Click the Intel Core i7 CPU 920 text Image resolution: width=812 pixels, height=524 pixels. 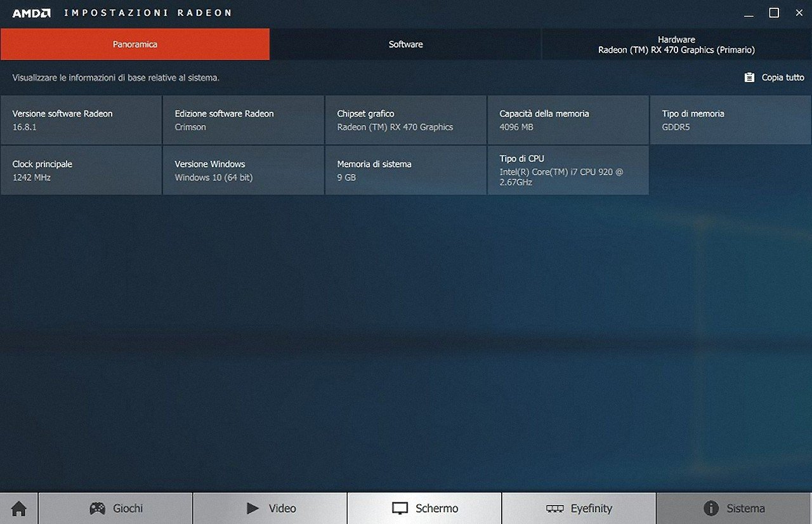coord(563,177)
